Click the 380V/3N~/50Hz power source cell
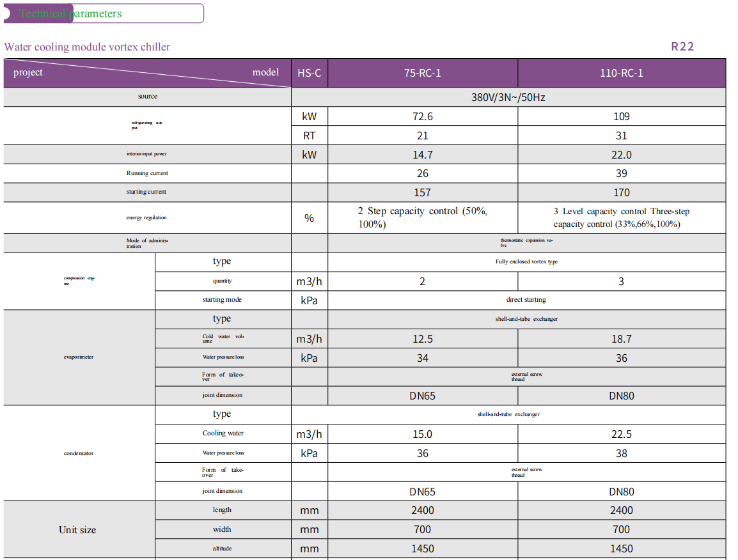 (x=508, y=97)
